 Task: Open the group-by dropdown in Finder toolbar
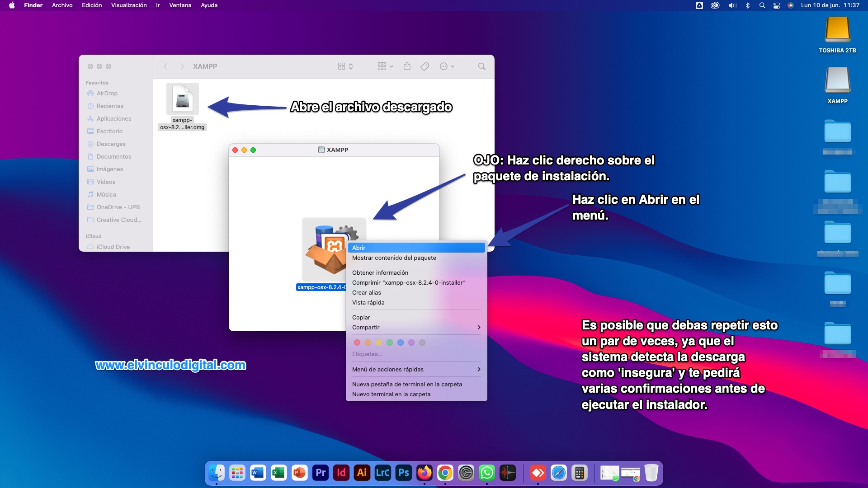(x=385, y=66)
